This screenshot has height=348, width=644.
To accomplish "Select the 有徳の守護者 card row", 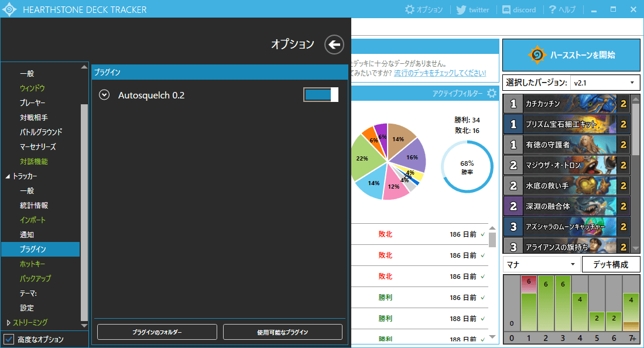I will pyautogui.click(x=567, y=145).
